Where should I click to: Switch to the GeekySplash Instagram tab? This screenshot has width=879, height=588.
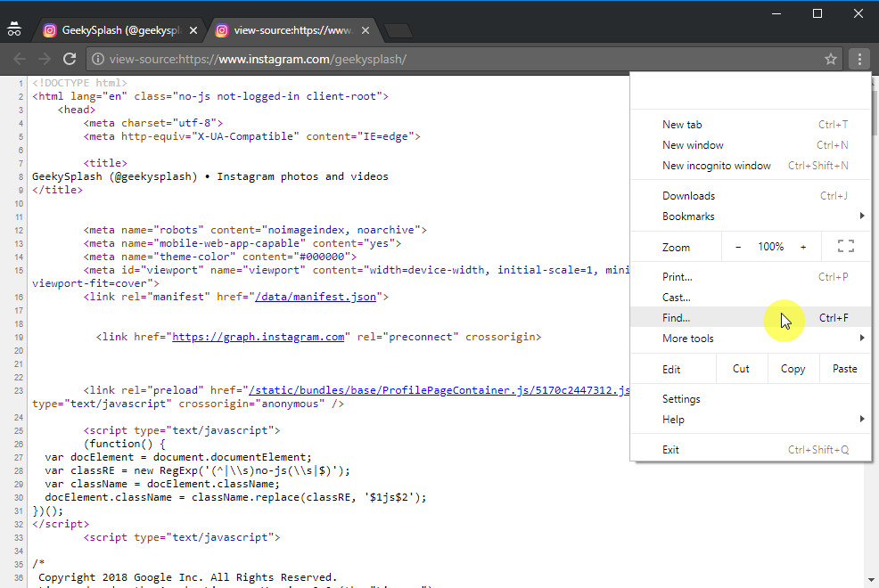click(x=120, y=30)
